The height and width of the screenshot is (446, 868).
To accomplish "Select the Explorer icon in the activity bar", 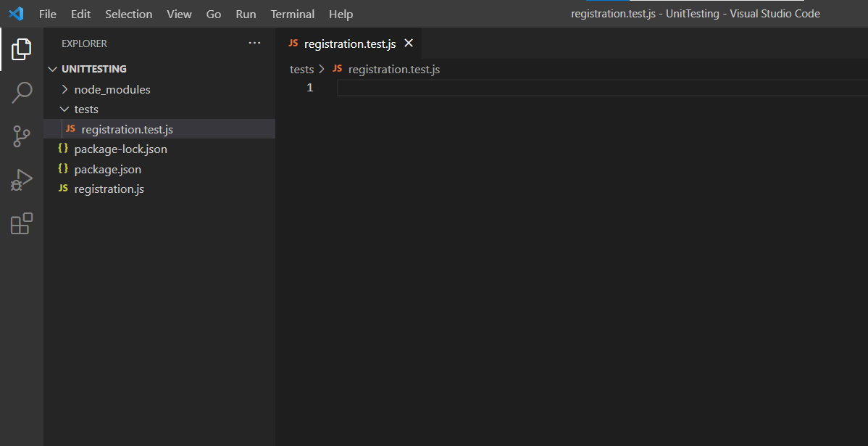I will (x=22, y=49).
